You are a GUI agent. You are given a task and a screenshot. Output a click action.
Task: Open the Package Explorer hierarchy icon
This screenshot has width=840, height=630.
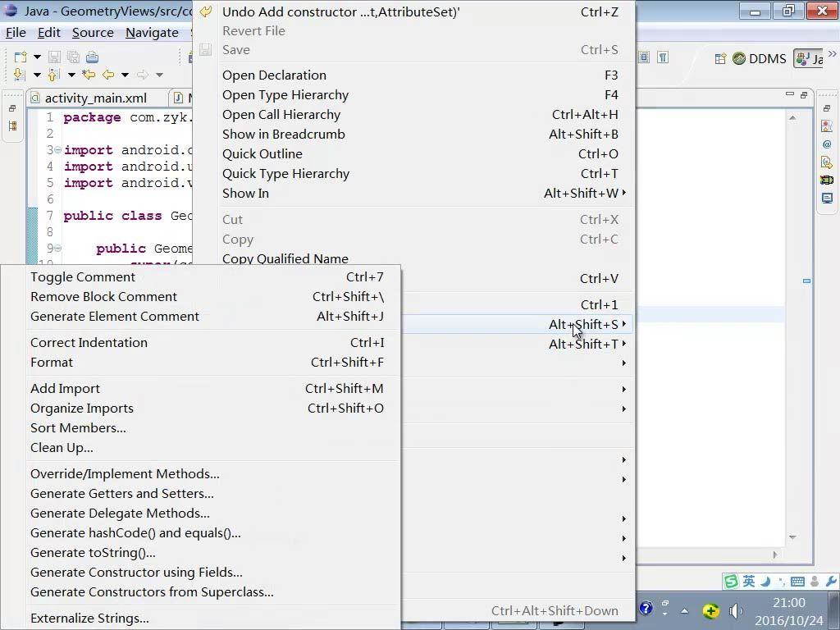(12, 126)
